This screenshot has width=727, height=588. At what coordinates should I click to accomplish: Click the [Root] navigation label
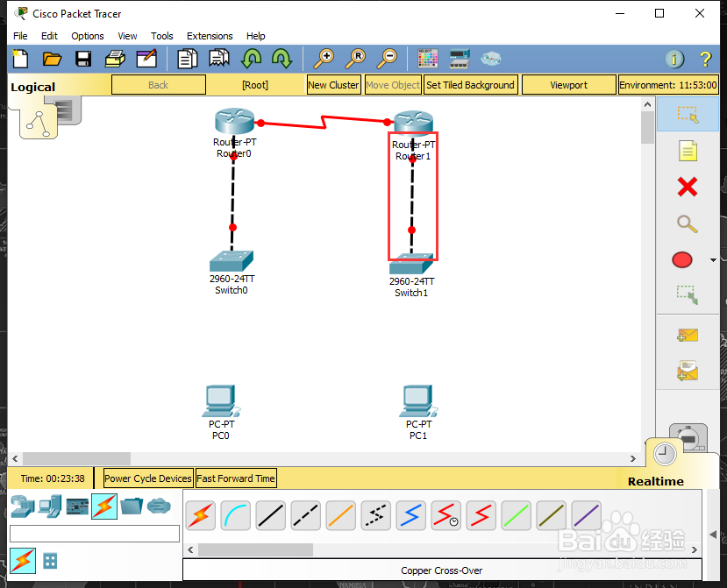(x=255, y=85)
